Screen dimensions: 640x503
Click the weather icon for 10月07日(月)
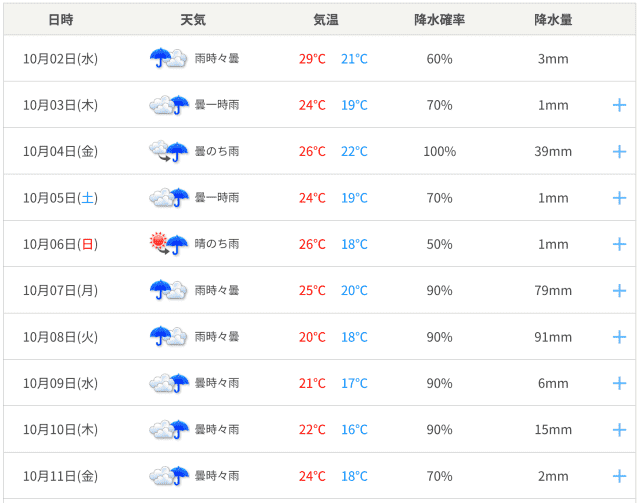(168, 290)
